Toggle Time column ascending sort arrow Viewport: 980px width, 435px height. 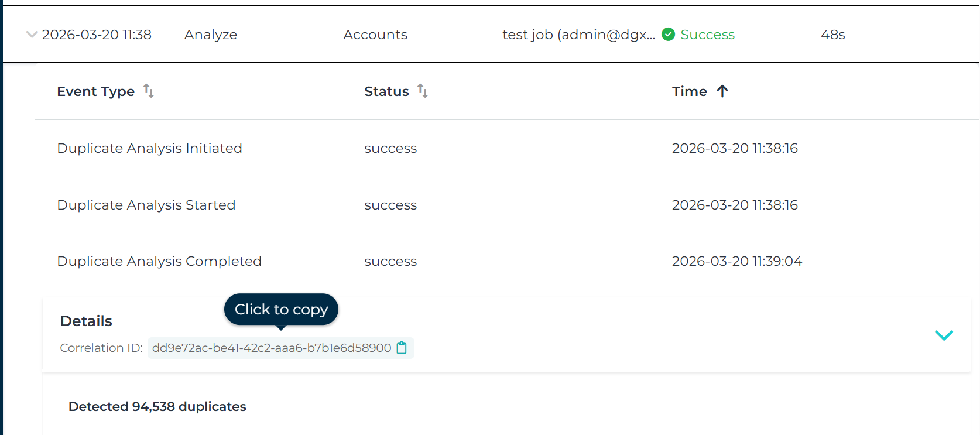[x=722, y=91]
